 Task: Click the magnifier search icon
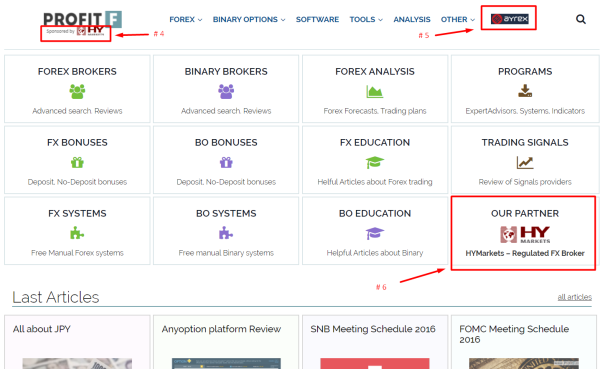point(580,19)
